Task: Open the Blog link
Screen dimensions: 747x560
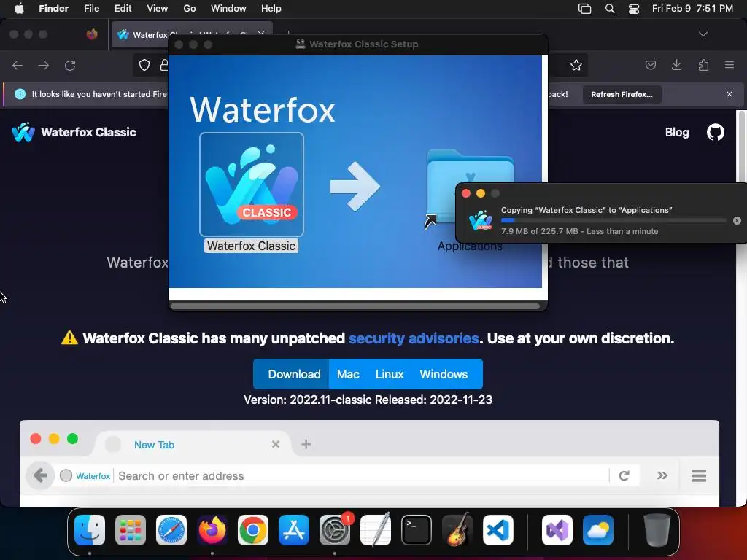Action: [x=677, y=133]
